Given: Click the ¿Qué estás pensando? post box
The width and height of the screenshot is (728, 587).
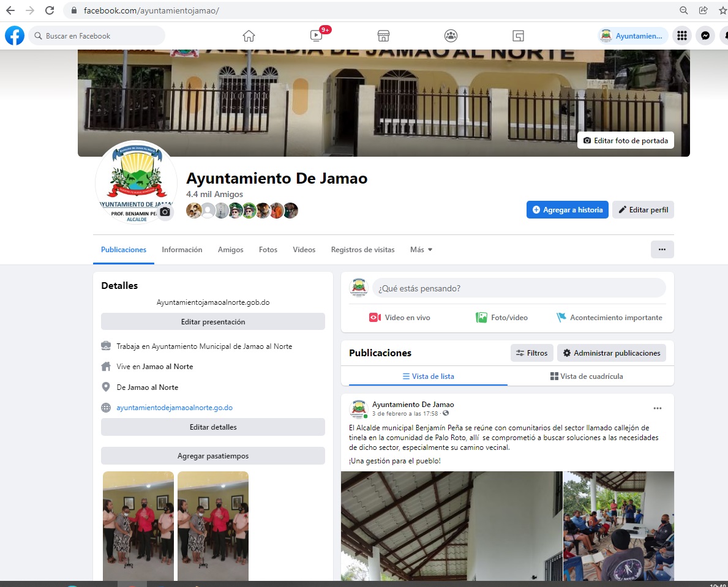Looking at the screenshot, I should (519, 288).
